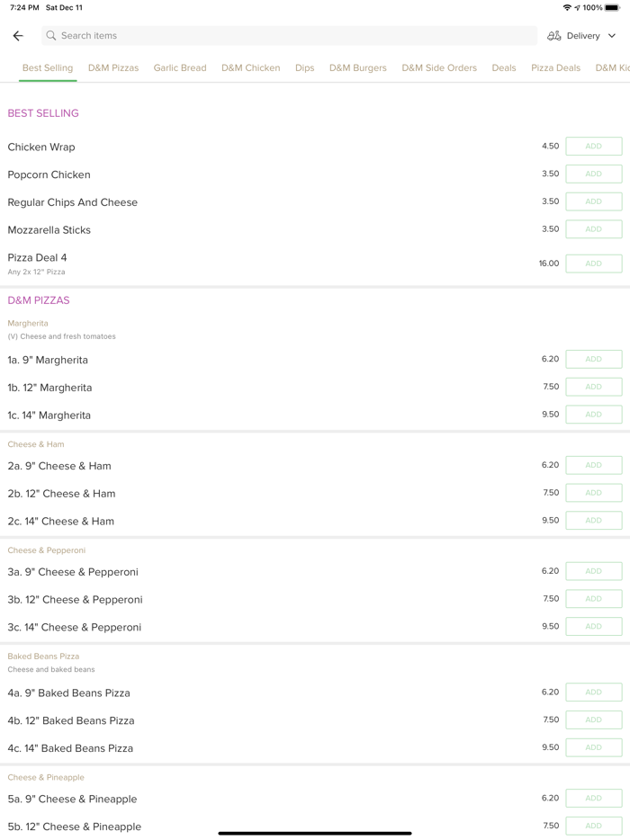
Task: Add Popcorn Chicken to basket
Action: 593,174
